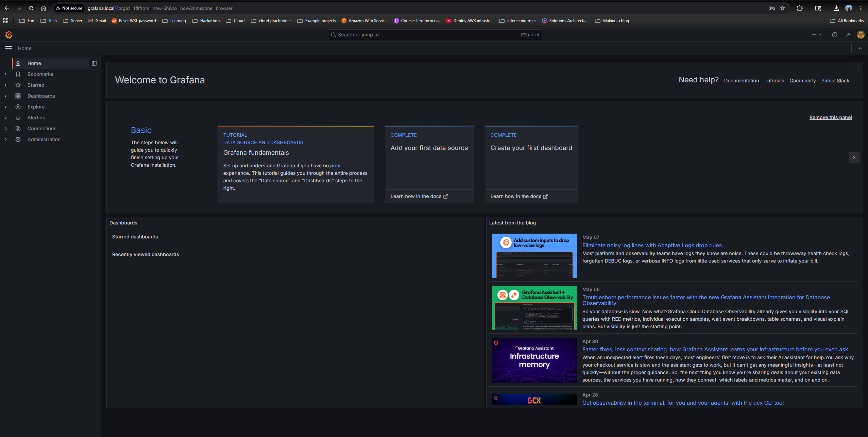Click Learn how in docs under data source
The width and height of the screenshot is (868, 437).
pos(419,196)
